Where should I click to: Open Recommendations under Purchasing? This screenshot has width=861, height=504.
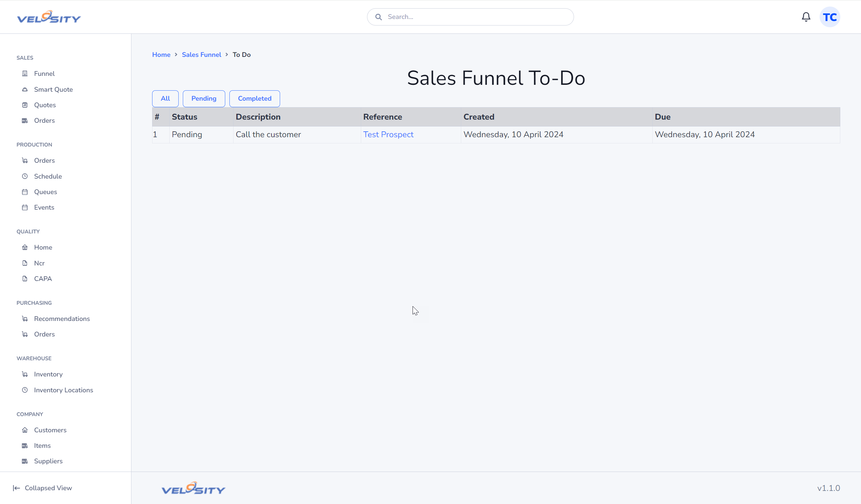tap(62, 319)
